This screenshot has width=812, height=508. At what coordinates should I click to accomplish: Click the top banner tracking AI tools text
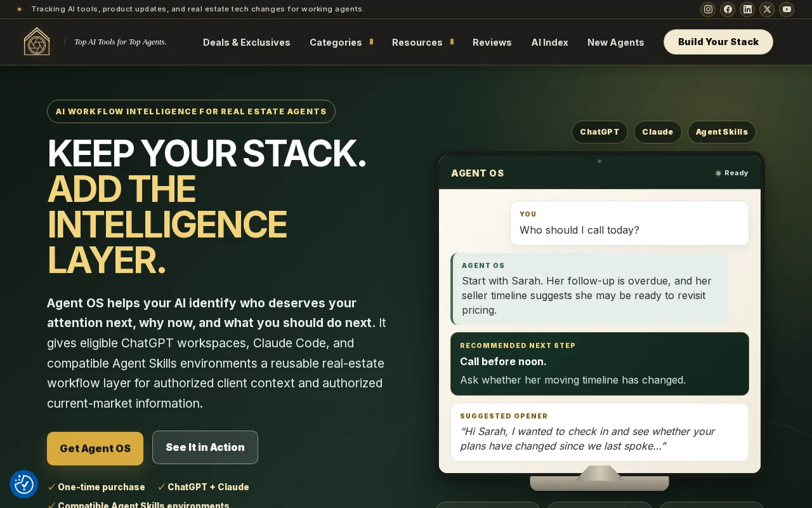pos(198,9)
